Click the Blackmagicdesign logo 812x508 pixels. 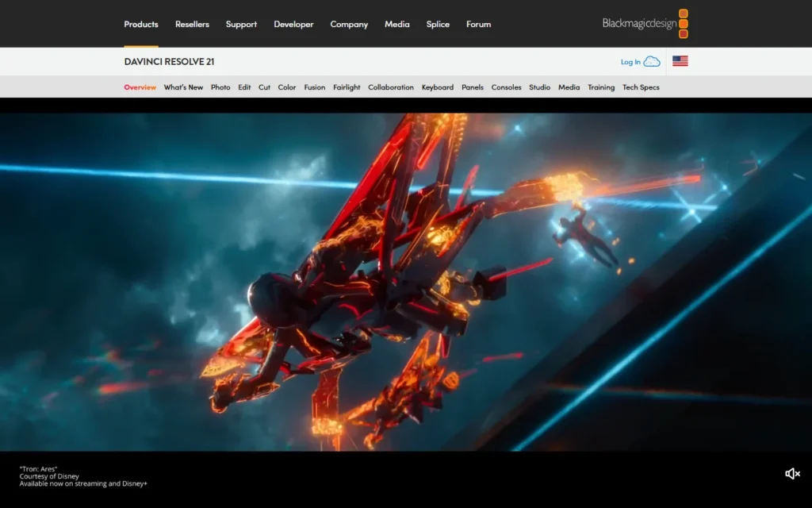[x=645, y=23]
